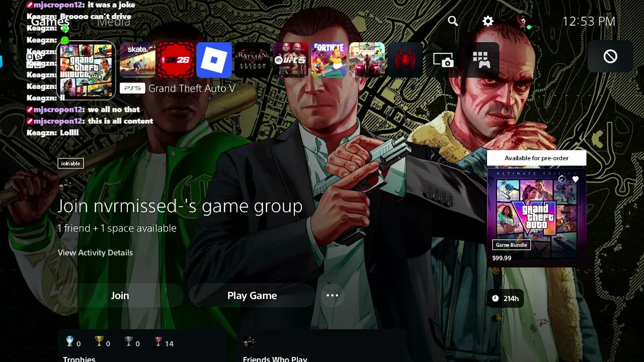The image size is (644, 362).
Task: Click the Joinable tag
Action: point(70,163)
